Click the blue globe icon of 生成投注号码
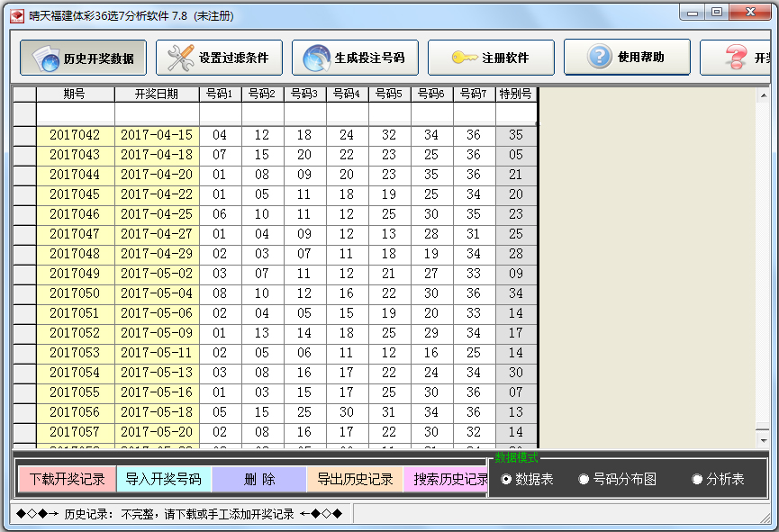 pos(316,59)
